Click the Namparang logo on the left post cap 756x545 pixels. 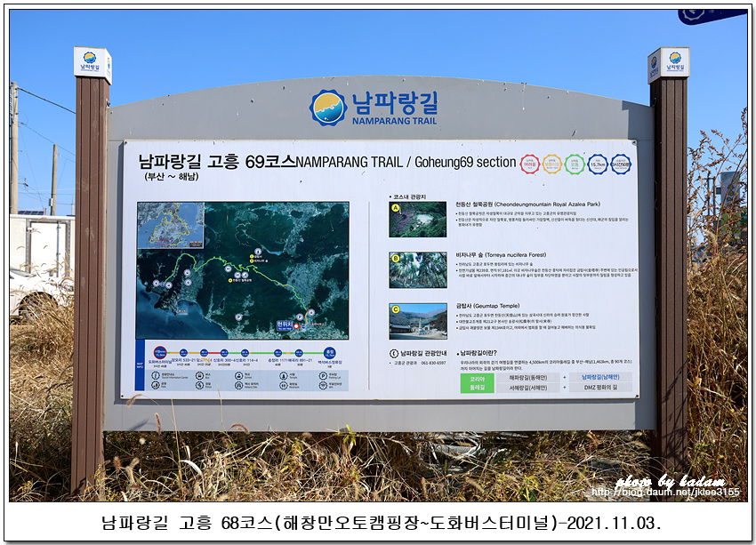[x=90, y=62]
